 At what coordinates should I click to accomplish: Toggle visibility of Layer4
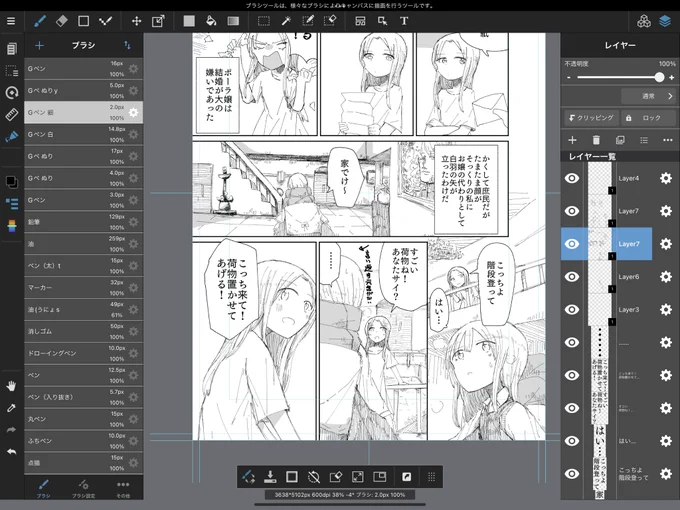point(572,178)
